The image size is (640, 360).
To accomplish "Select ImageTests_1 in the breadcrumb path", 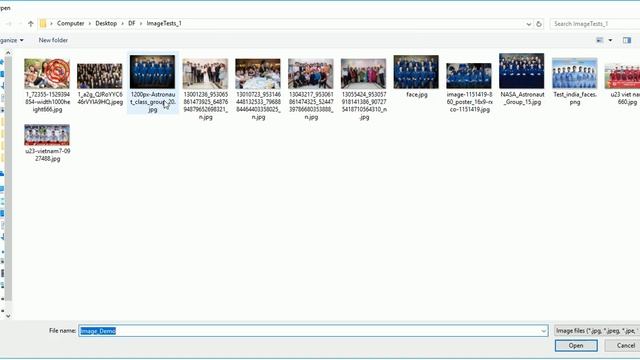I will (x=164, y=23).
